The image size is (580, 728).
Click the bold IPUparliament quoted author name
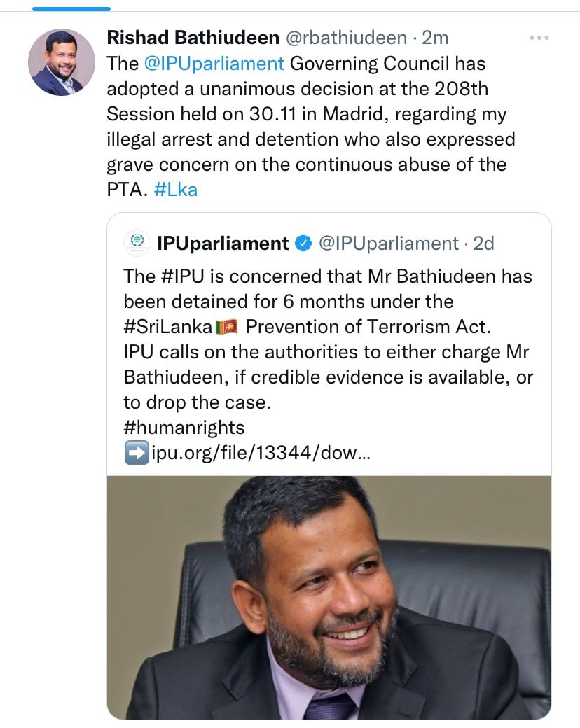pos(223,244)
